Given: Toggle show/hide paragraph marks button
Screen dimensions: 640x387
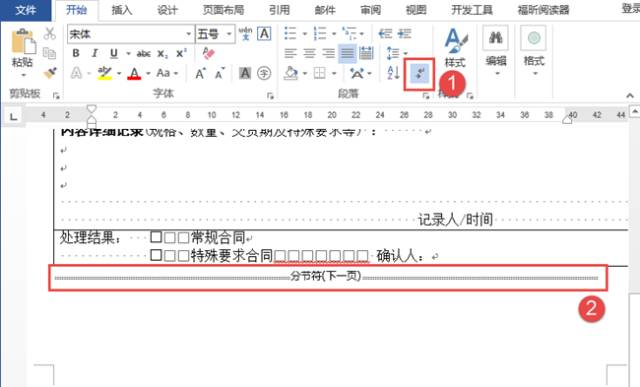Looking at the screenshot, I should (419, 74).
